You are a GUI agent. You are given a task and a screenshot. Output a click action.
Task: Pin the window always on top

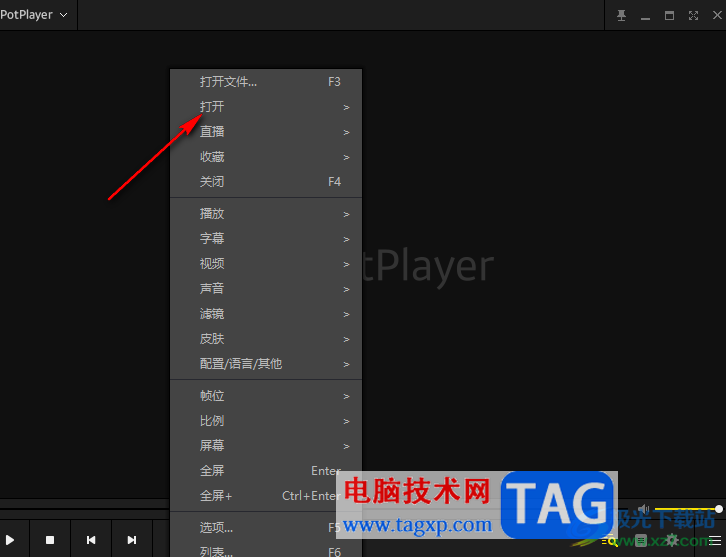pos(621,15)
